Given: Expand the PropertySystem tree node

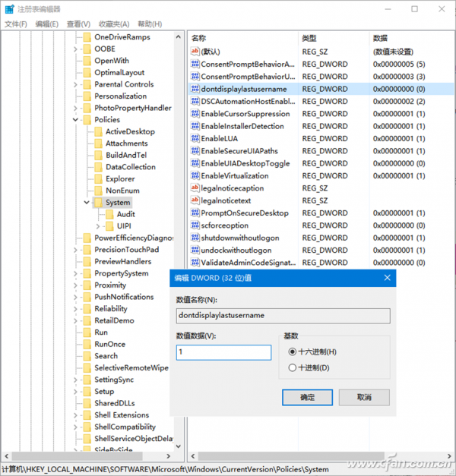Looking at the screenshot, I should (x=75, y=273).
